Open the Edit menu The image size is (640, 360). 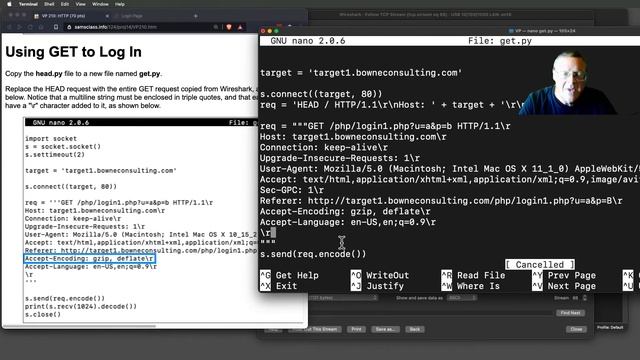65,4
